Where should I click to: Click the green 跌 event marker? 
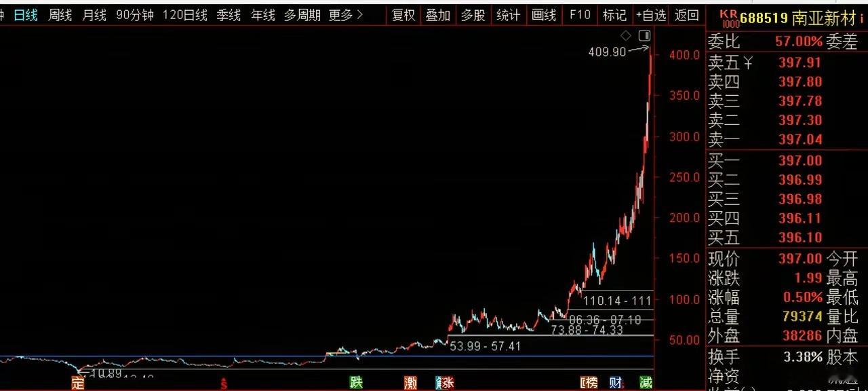coord(356,383)
